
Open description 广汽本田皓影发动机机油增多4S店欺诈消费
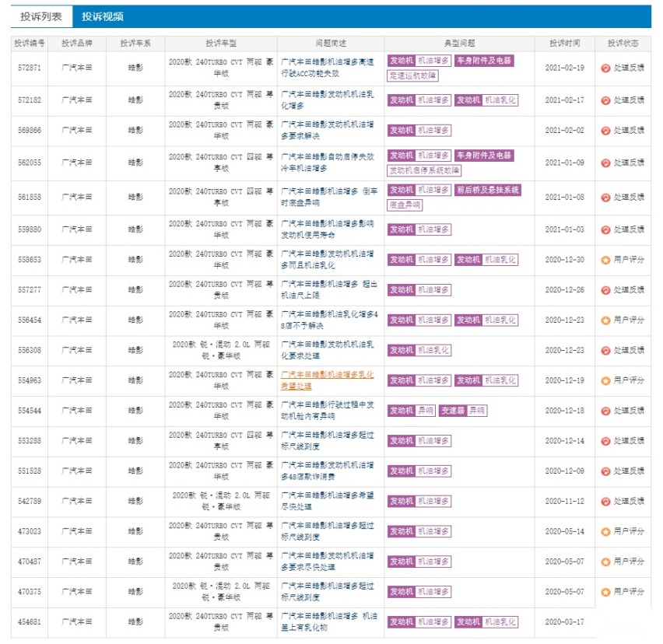pos(328,471)
